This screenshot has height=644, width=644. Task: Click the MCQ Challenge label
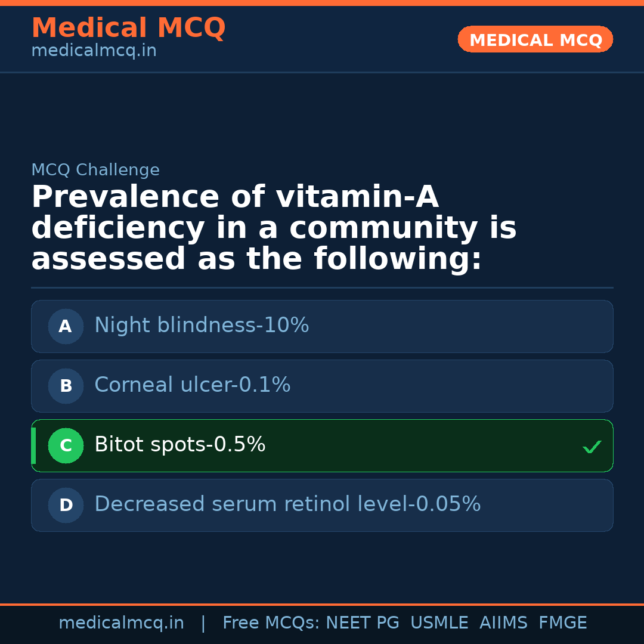click(95, 170)
